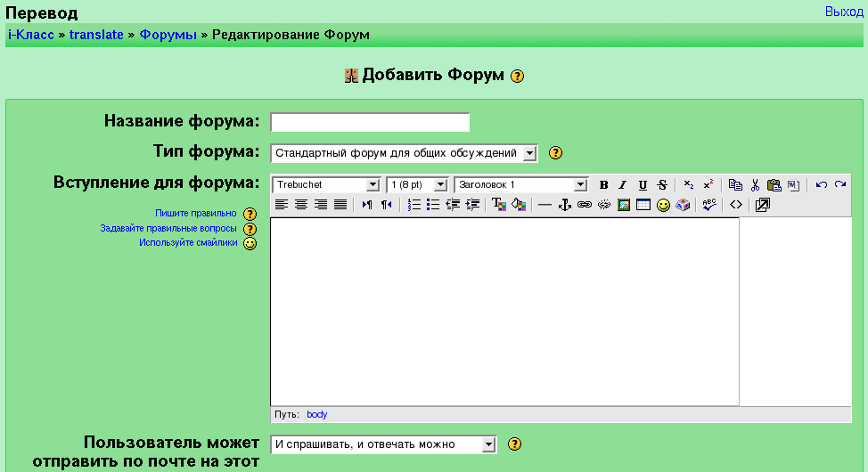Image resolution: width=868 pixels, height=472 pixels.
Task: Open the 'И спрашивать, и отвечать можно' dropdown
Action: (383, 444)
